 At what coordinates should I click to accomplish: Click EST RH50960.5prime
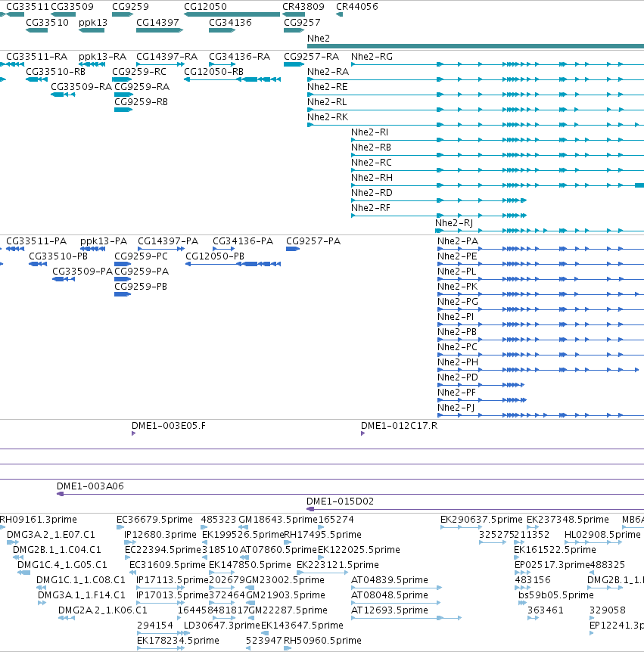coord(322,641)
